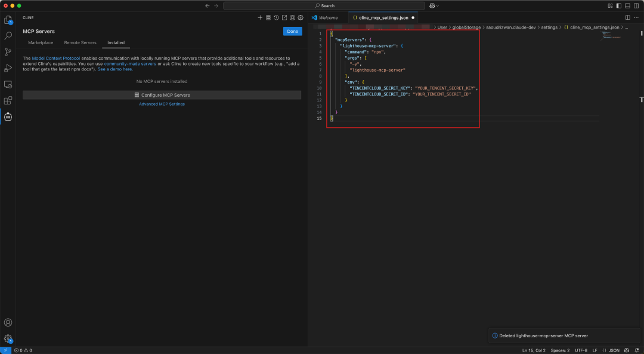Click the MCP Servers icon in Cline header

(x=268, y=18)
